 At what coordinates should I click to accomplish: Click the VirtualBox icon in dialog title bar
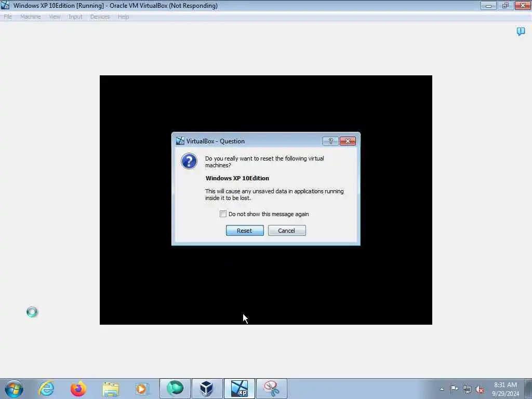(x=180, y=141)
